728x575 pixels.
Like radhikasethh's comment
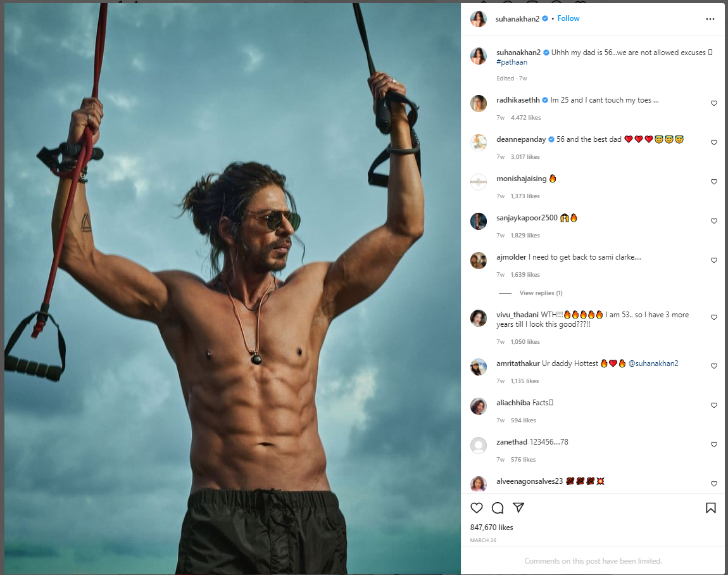(x=714, y=103)
